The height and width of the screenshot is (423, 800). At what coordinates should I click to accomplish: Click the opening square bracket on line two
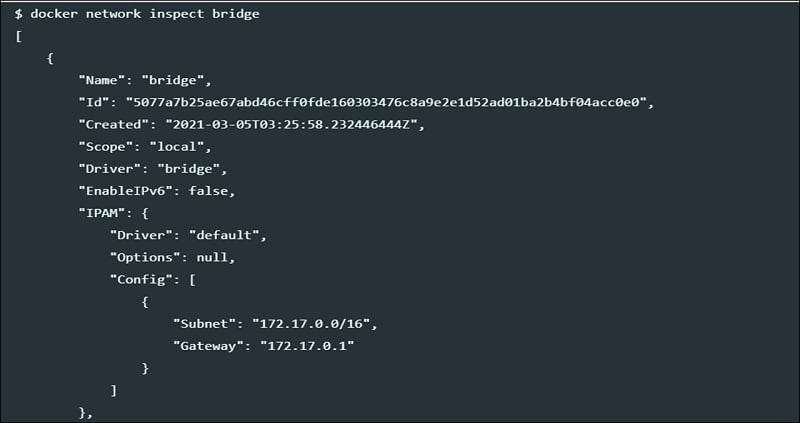coord(18,36)
